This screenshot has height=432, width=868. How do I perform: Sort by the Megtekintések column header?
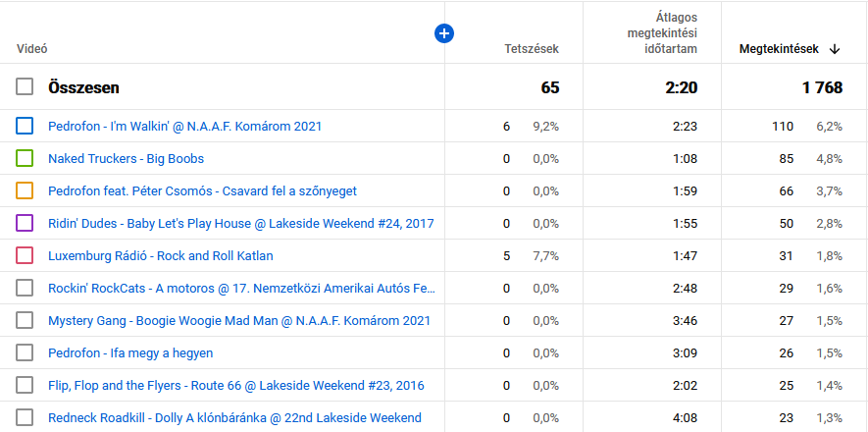pos(778,49)
